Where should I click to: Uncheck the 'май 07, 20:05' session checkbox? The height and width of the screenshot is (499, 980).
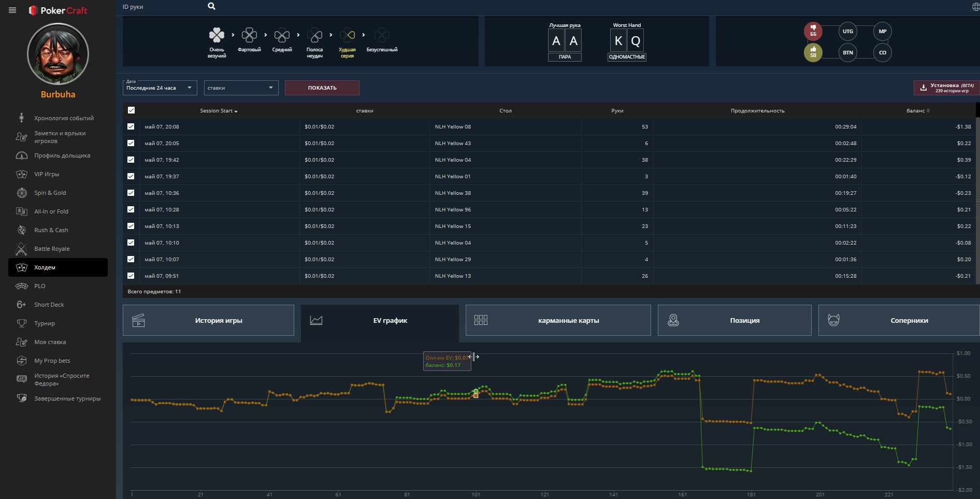pyautogui.click(x=131, y=143)
